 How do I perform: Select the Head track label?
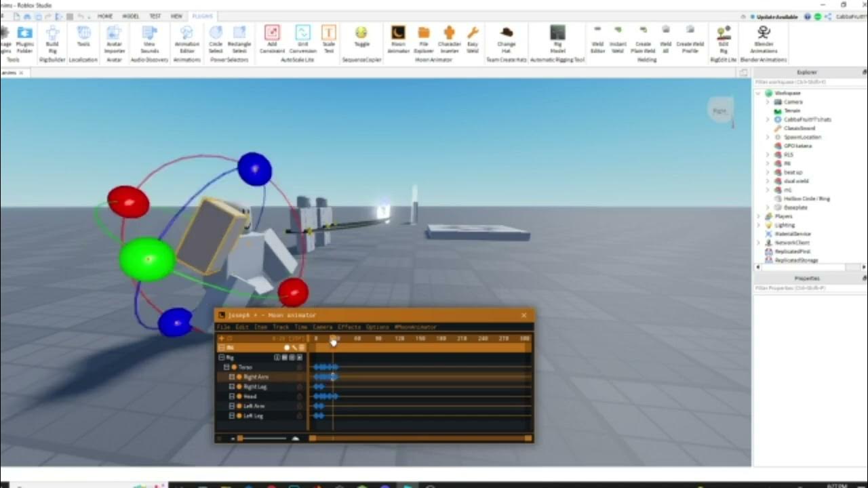click(x=250, y=396)
